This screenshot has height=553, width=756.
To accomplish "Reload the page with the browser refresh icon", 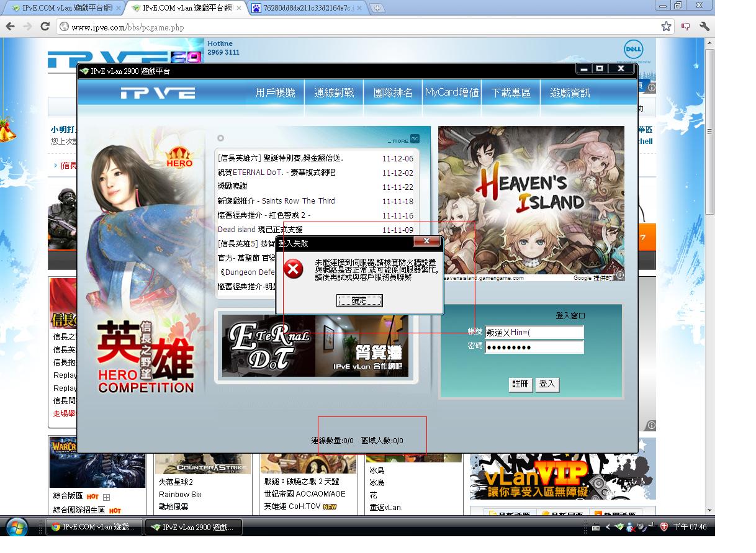I will click(x=45, y=26).
